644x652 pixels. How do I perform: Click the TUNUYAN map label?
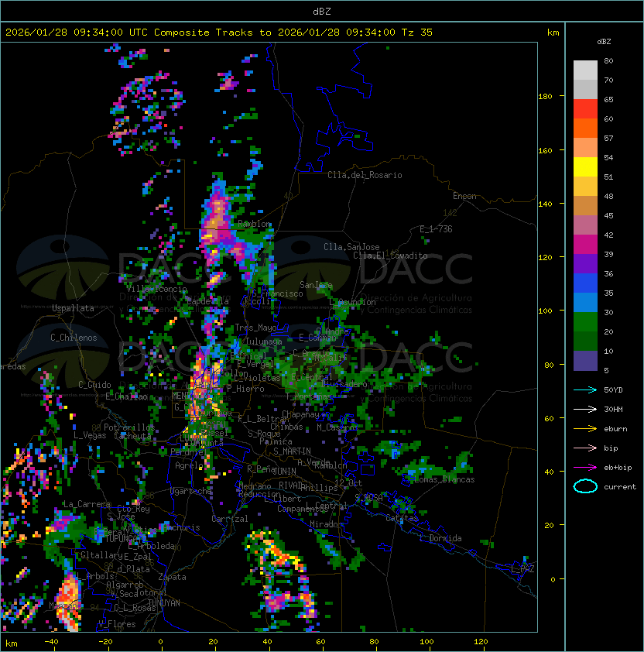164,603
